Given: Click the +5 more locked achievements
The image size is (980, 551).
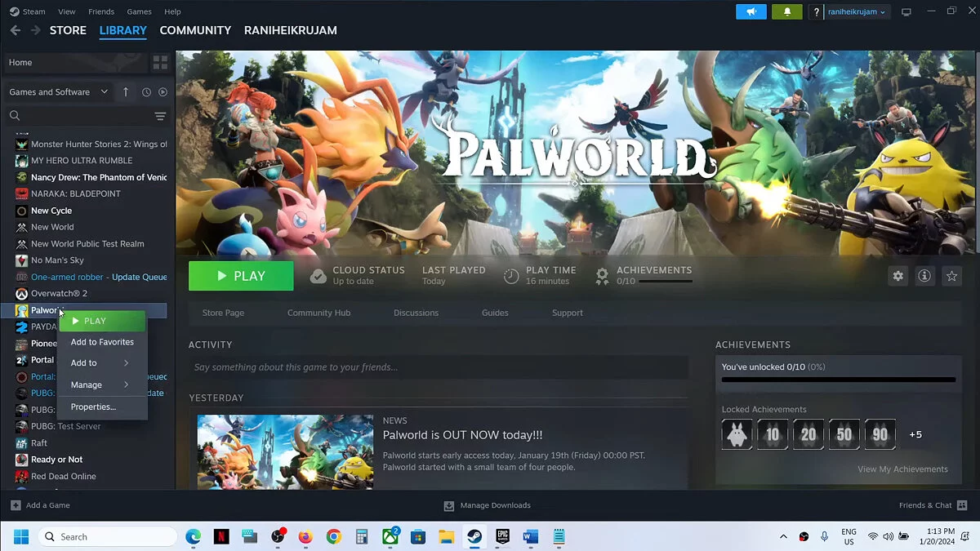Looking at the screenshot, I should coord(915,434).
